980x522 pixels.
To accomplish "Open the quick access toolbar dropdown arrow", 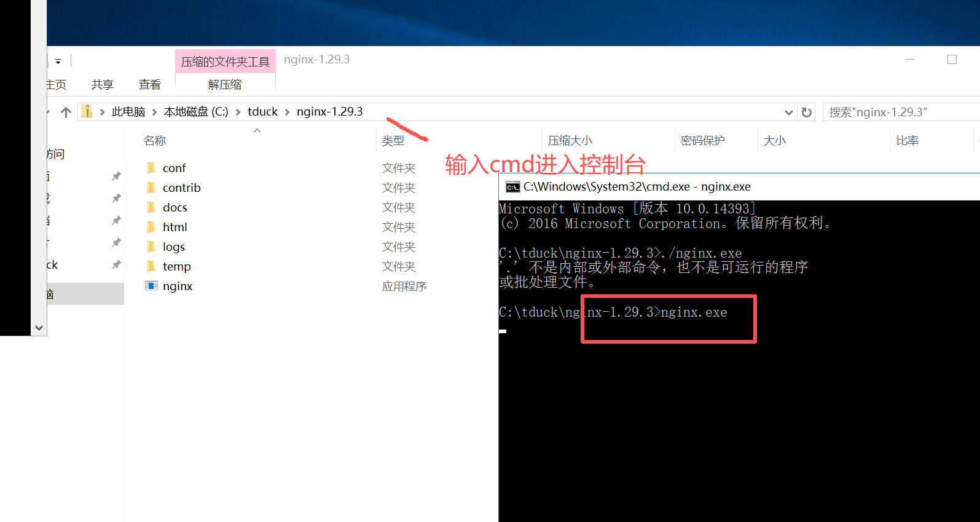I will coord(58,61).
